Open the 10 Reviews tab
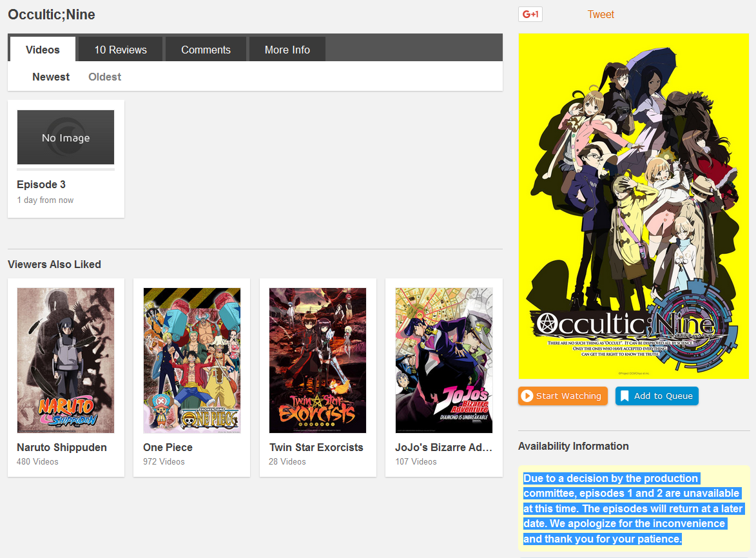Image resolution: width=756 pixels, height=558 pixels. (x=121, y=50)
